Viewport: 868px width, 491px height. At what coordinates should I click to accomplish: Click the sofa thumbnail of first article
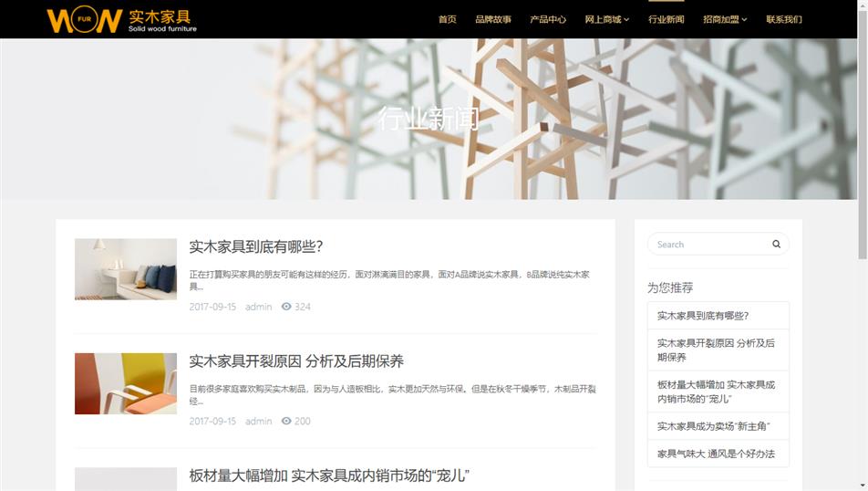point(126,269)
